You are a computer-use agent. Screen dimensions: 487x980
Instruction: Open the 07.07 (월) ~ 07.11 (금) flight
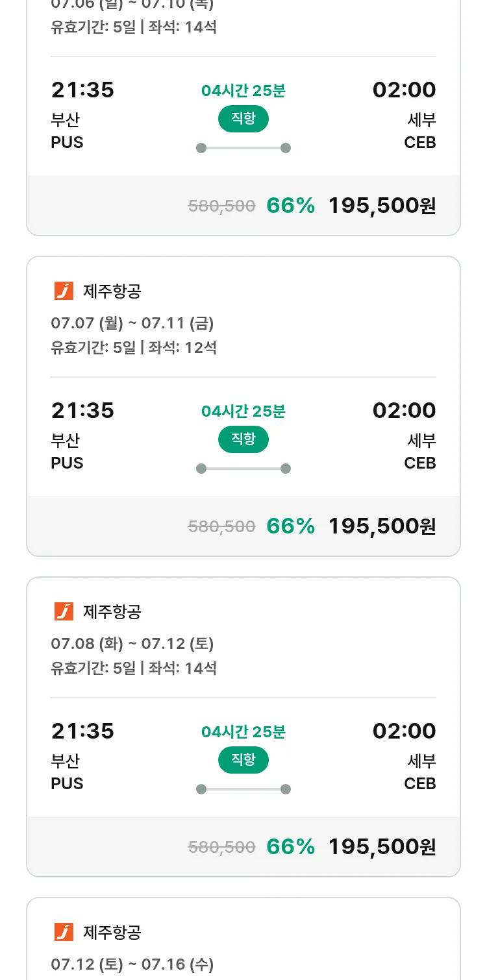pos(243,406)
